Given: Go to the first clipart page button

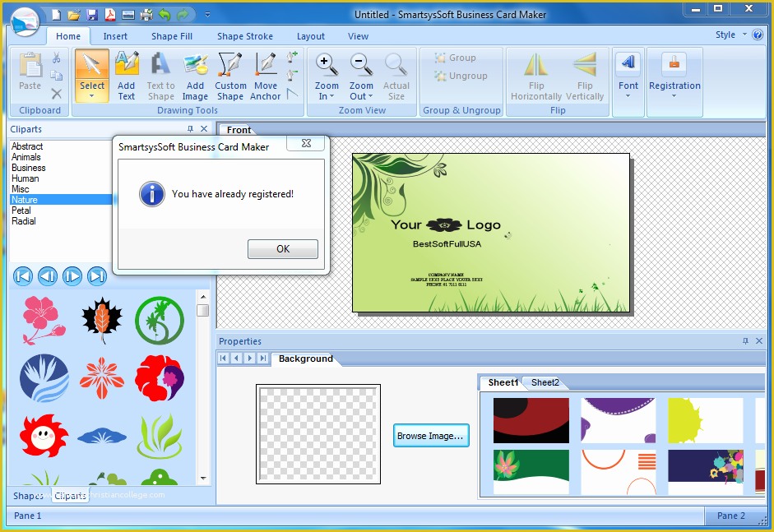Looking at the screenshot, I should pos(23,276).
